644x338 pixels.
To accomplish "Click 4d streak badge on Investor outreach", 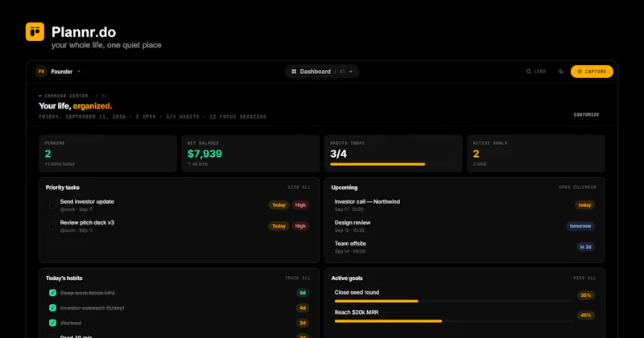I will 303,307.
